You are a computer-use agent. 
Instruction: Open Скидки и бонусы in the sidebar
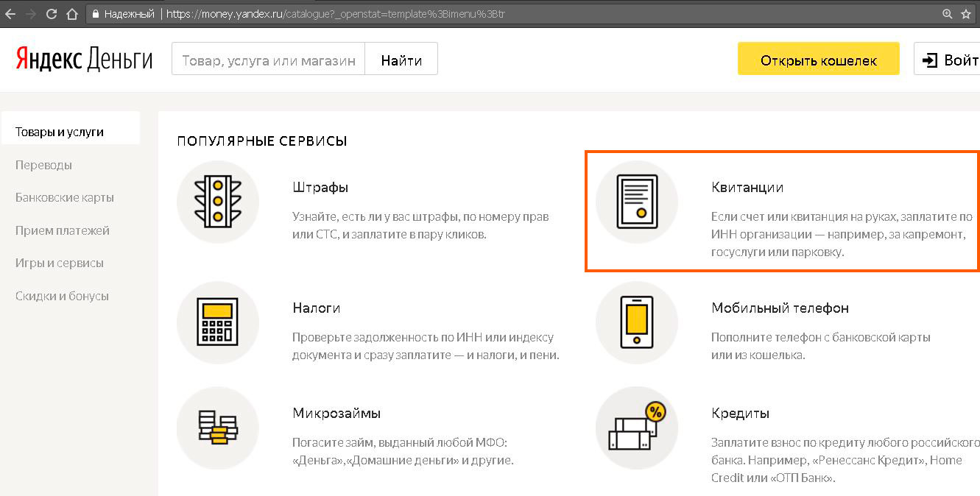(x=62, y=296)
